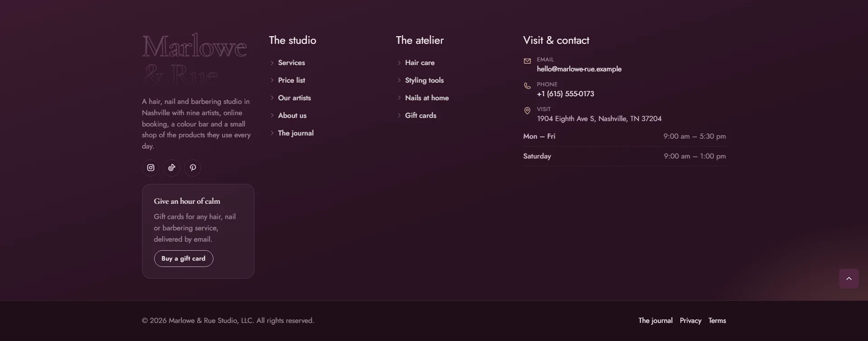Click the map pin icon beside Visit
Viewport: 868px width, 341px height.
(527, 111)
